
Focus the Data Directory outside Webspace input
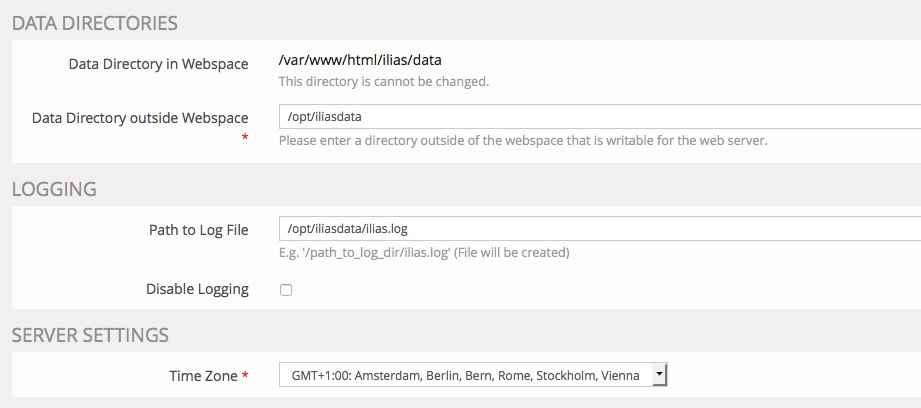[x=598, y=117]
